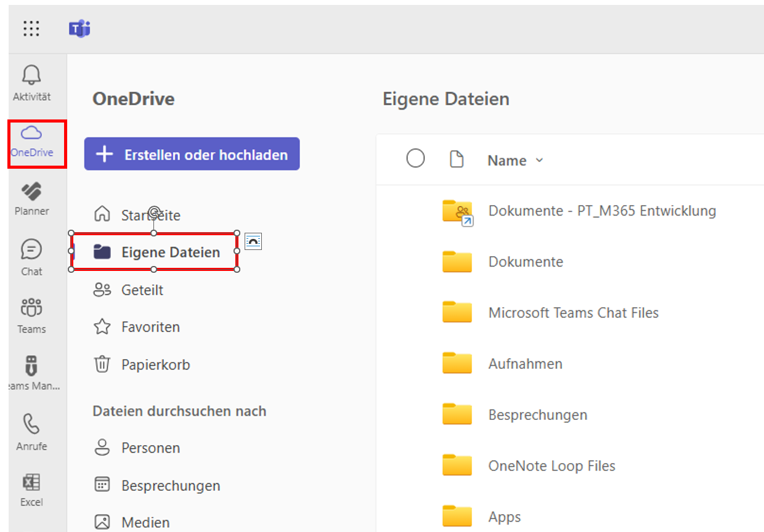Open Planner app in the sidebar
The height and width of the screenshot is (532, 764).
pos(32,199)
